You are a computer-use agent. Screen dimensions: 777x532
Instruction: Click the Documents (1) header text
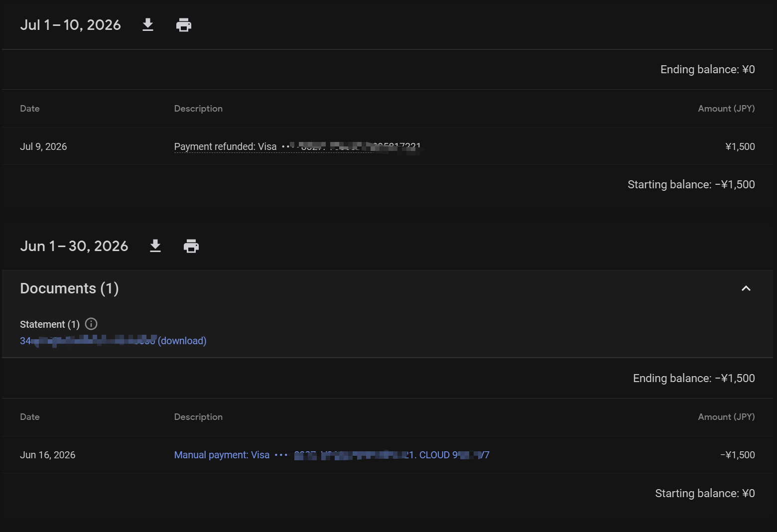(69, 288)
